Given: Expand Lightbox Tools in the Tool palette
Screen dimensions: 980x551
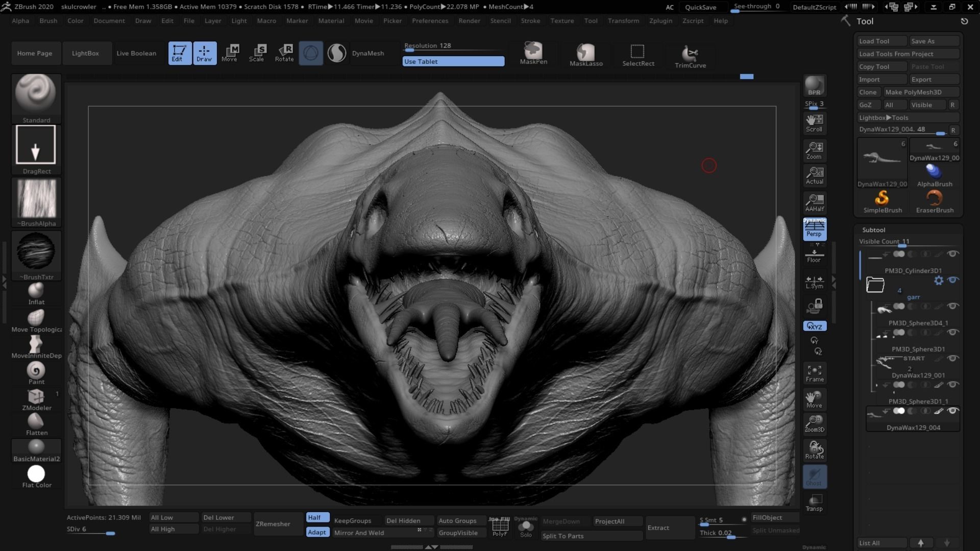Looking at the screenshot, I should tap(884, 117).
